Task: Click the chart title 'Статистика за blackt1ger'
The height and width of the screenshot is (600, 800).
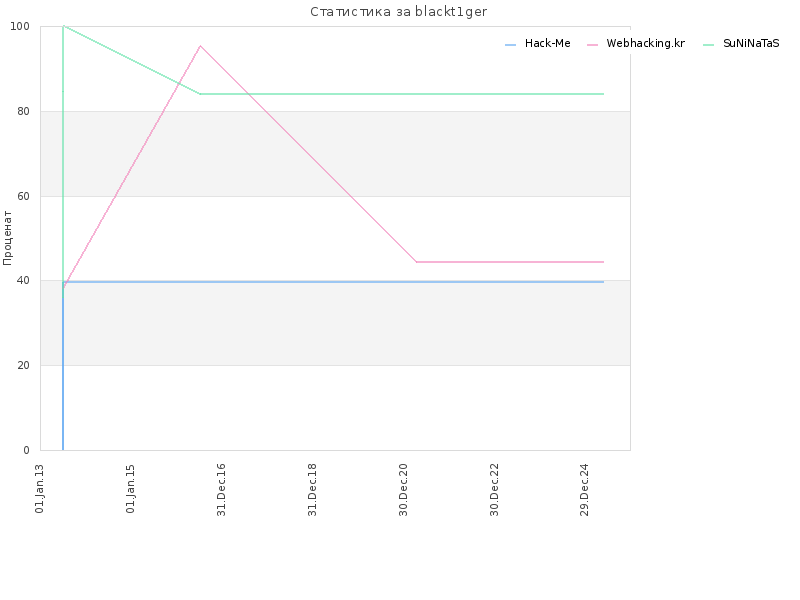Action: tap(398, 12)
